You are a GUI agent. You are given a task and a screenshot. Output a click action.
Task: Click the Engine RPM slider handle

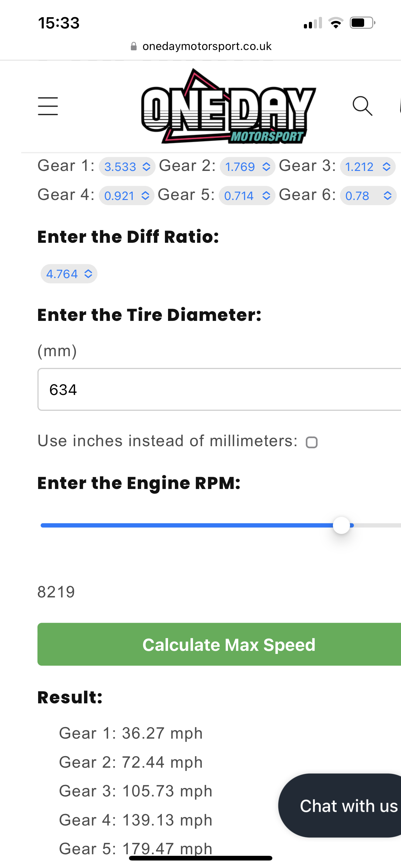coord(341,525)
